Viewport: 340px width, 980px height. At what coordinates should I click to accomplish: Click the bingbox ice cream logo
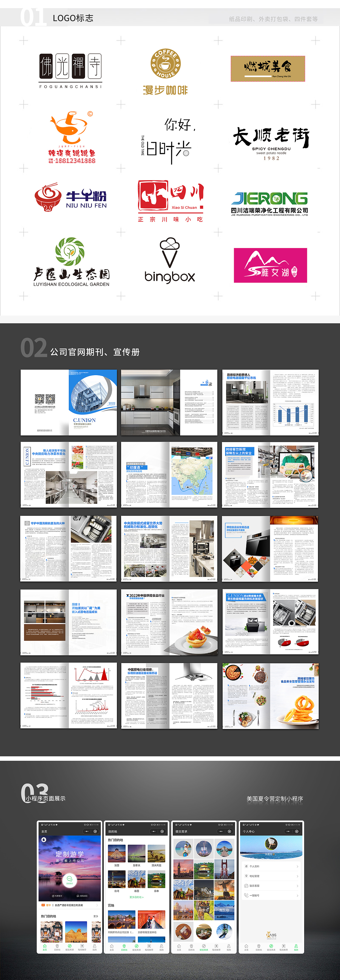click(170, 260)
